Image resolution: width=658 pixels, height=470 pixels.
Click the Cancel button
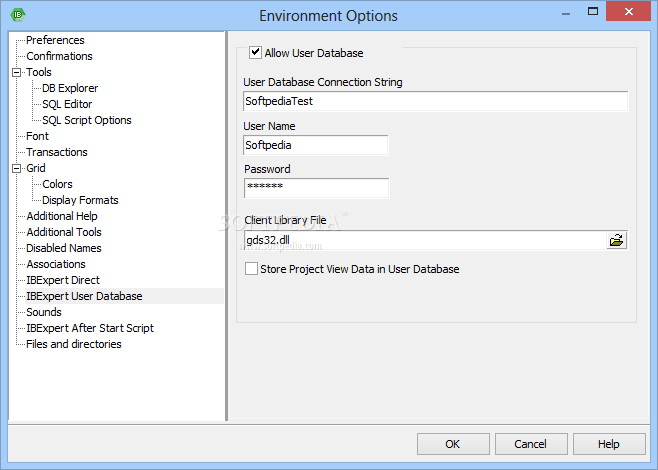[x=531, y=444]
